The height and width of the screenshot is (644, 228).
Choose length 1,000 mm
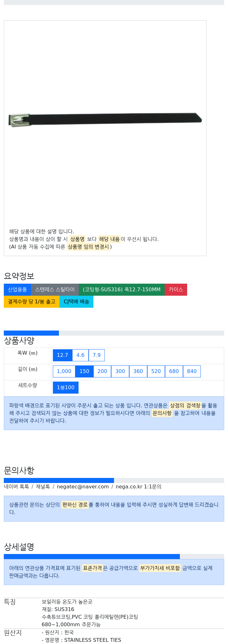(64, 371)
